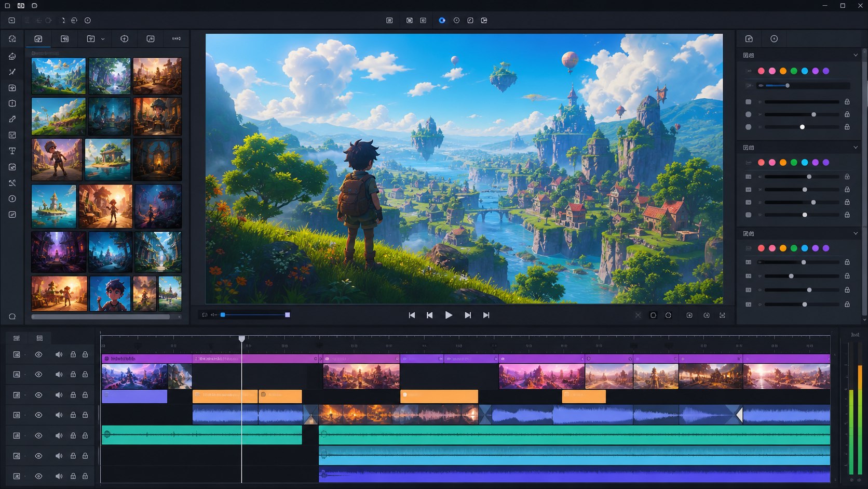Open the dropdown arrow beside folder tab
Screen dimensions: 868x489
click(x=103, y=39)
